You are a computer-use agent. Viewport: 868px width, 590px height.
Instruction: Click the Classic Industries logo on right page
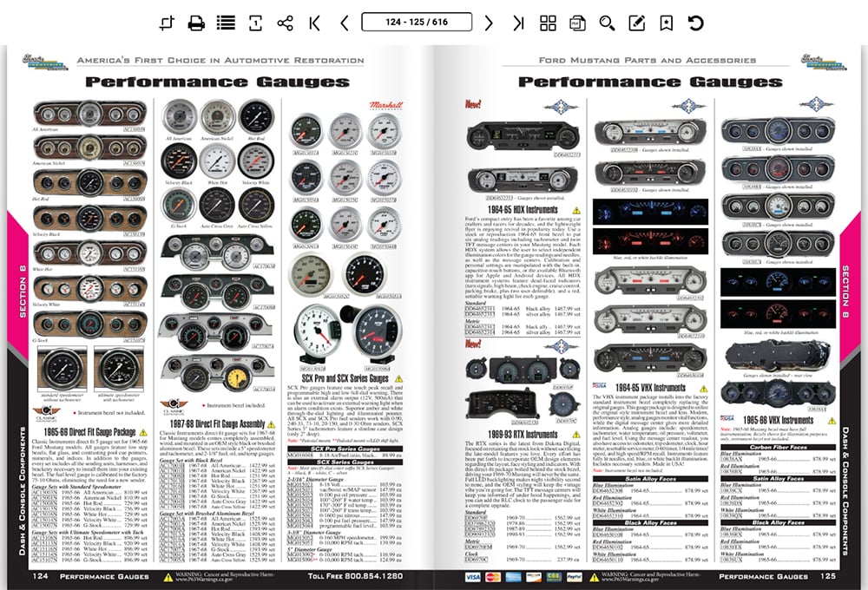(823, 62)
